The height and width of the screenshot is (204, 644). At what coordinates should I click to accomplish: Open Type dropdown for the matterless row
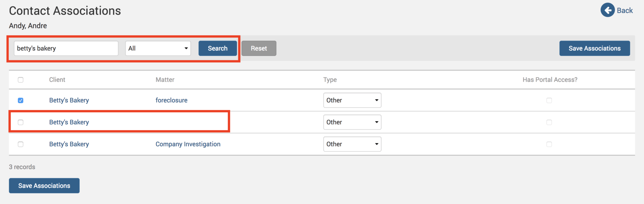point(352,122)
